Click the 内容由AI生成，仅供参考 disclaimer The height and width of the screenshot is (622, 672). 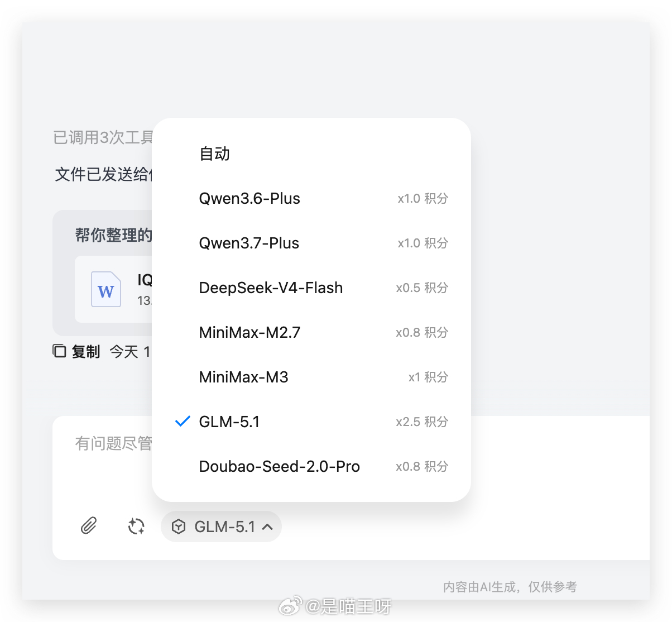point(510,587)
